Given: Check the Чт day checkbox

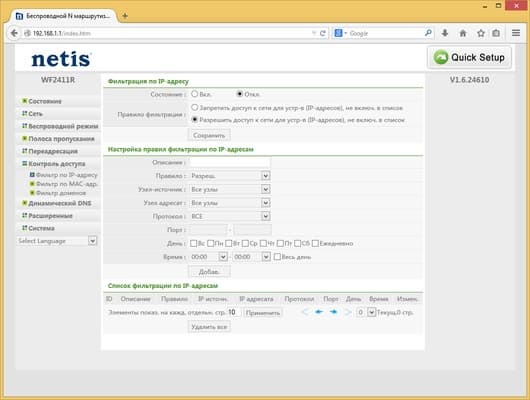Looking at the screenshot, I should (263, 243).
